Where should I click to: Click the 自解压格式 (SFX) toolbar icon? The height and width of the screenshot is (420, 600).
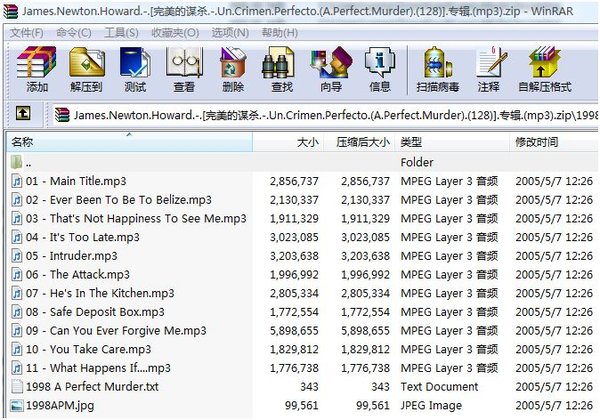pyautogui.click(x=545, y=70)
